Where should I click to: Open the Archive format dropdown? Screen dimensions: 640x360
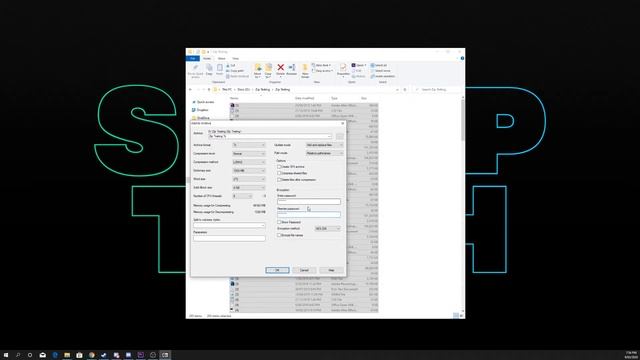point(249,145)
